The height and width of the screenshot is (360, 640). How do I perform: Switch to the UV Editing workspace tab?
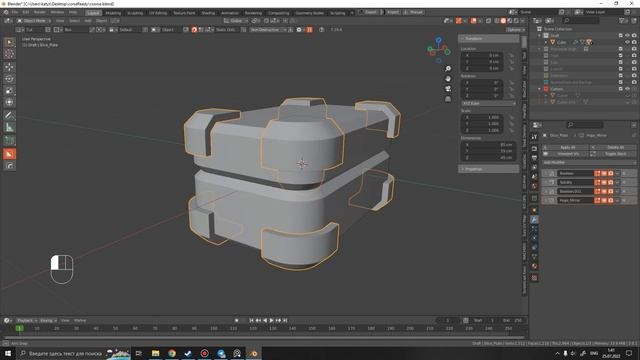158,13
